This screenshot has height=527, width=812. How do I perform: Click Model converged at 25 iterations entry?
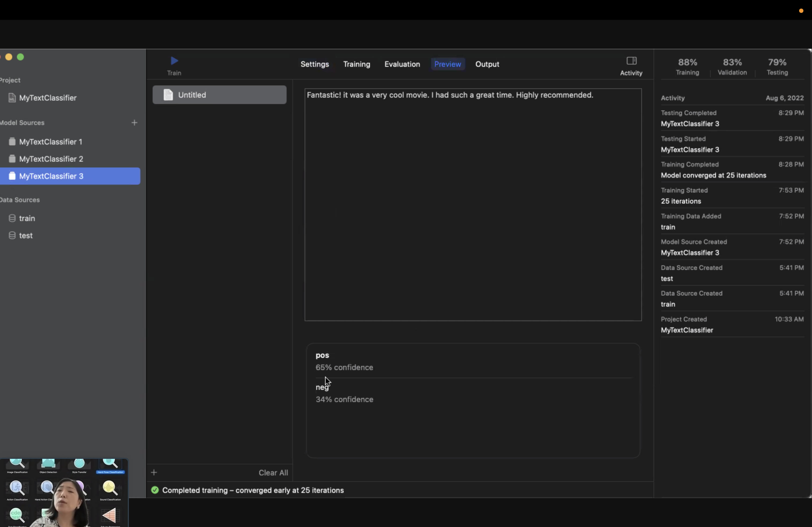[x=732, y=170]
